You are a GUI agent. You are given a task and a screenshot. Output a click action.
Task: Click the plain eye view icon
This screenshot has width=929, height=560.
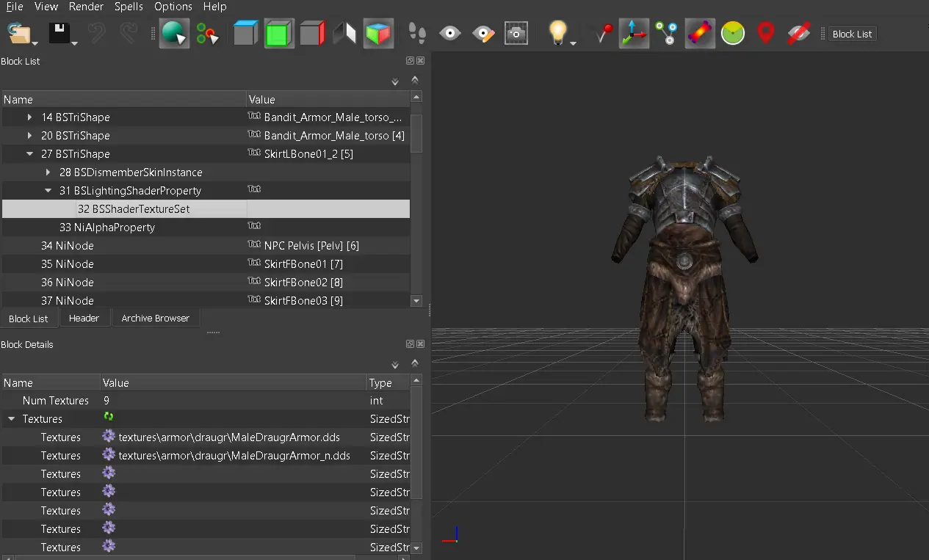pos(450,33)
